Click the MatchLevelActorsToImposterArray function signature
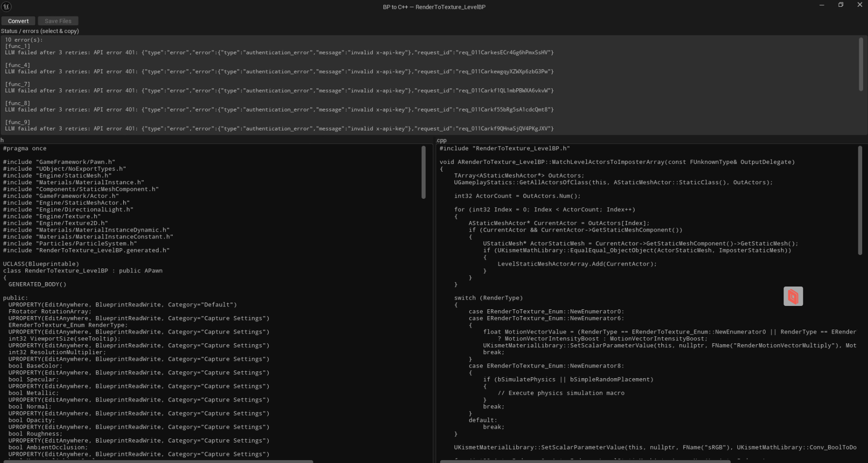This screenshot has height=463, width=868. [x=617, y=162]
